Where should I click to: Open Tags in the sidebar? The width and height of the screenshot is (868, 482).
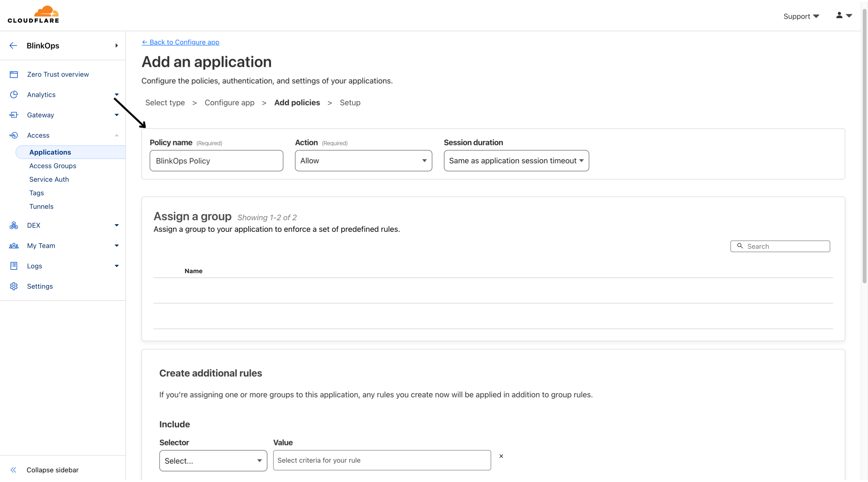(x=36, y=193)
